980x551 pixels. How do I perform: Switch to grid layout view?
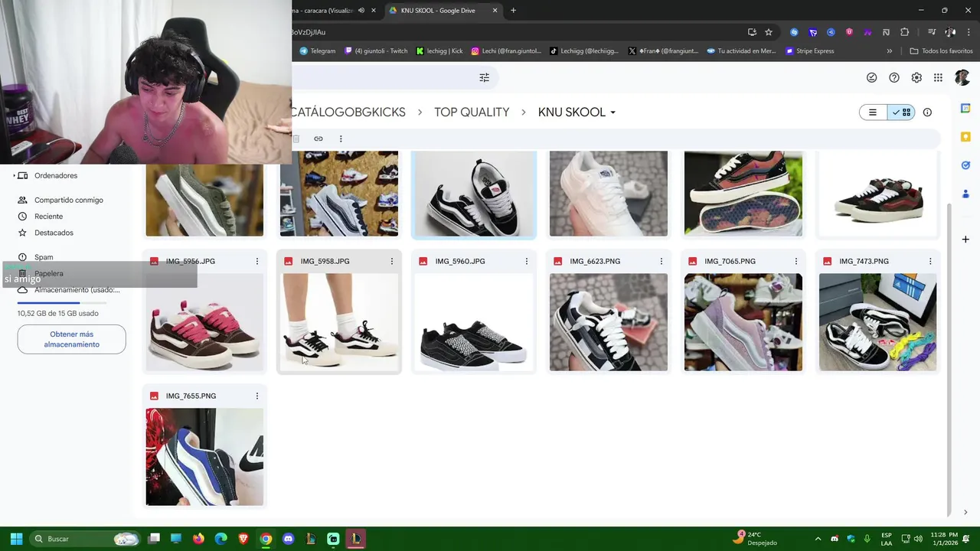[x=901, y=112]
